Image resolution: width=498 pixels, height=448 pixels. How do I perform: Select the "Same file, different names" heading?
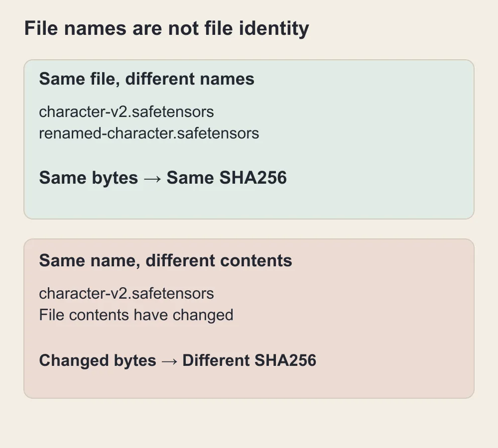pos(146,79)
